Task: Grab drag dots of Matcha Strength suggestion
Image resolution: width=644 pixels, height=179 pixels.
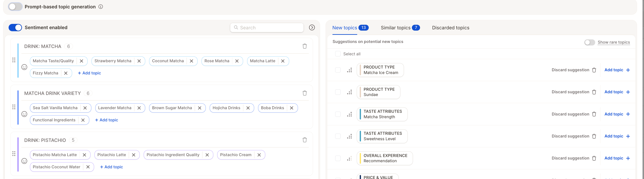Action: coord(349,114)
